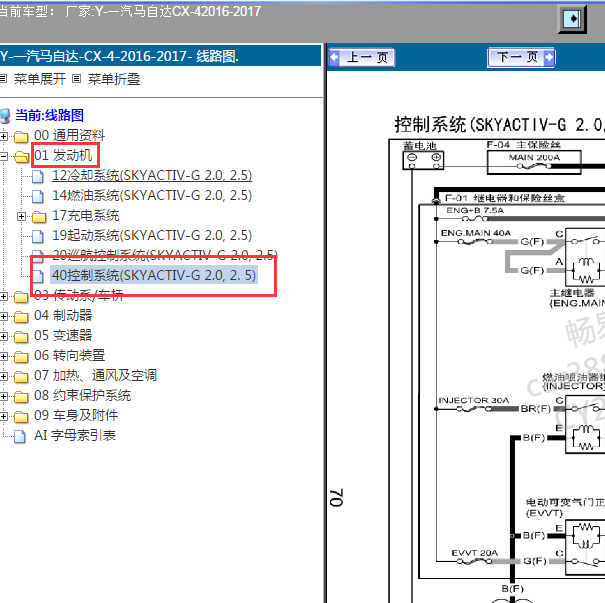The image size is (605, 603).
Task: Click the exit arrow icon at top right
Action: 572,19
